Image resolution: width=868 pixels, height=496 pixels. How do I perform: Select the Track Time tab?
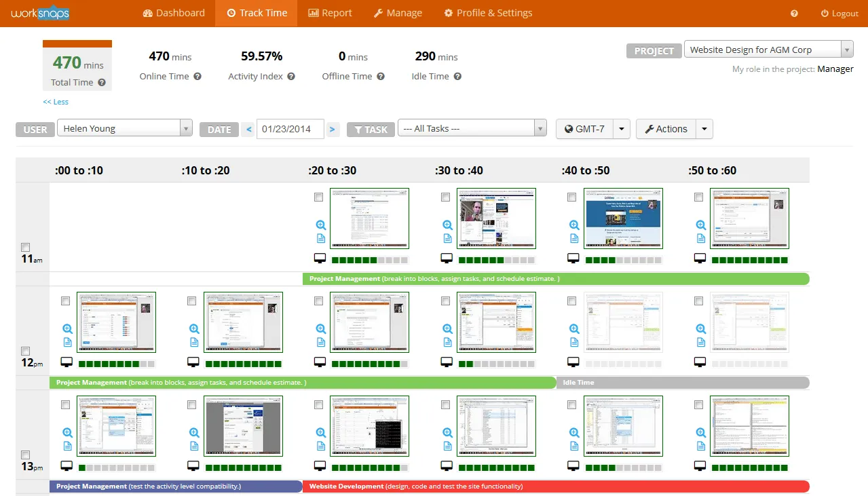257,13
